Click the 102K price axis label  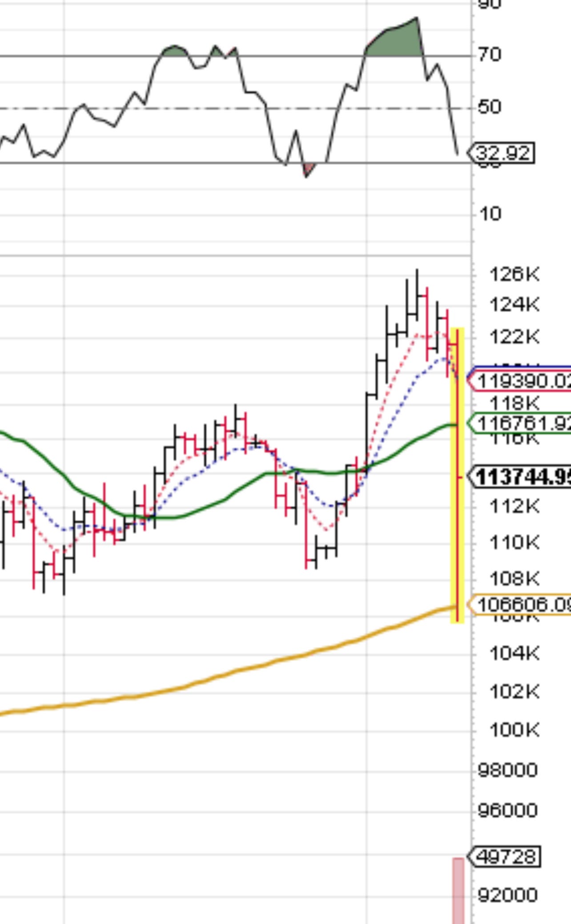tap(515, 692)
